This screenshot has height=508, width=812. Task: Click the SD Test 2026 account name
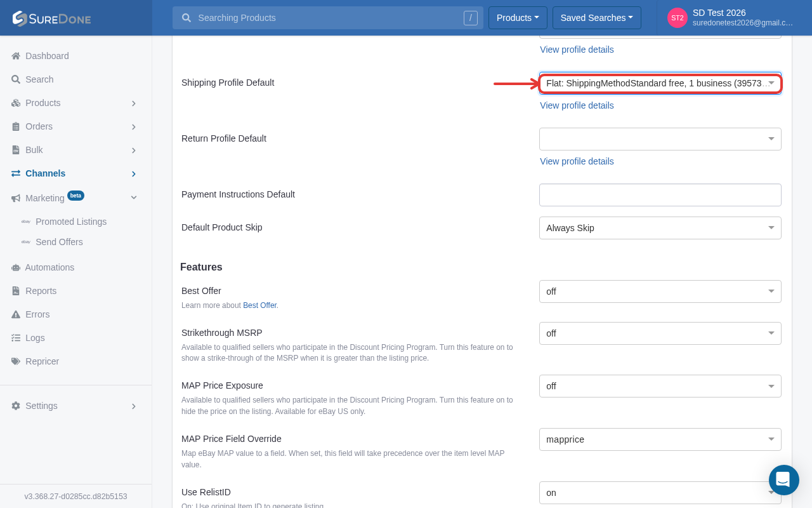point(719,13)
